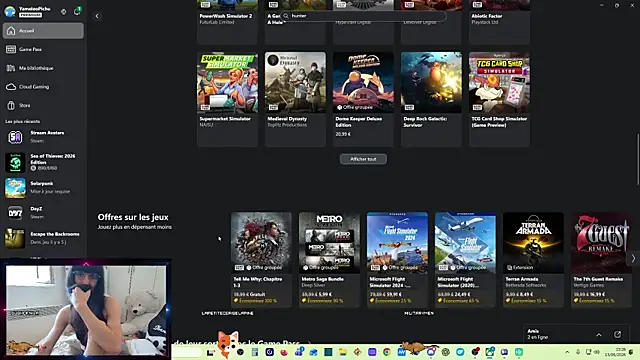This screenshot has width=640, height=360.
Task: Expand the Amis friends panel
Action: click(599, 335)
